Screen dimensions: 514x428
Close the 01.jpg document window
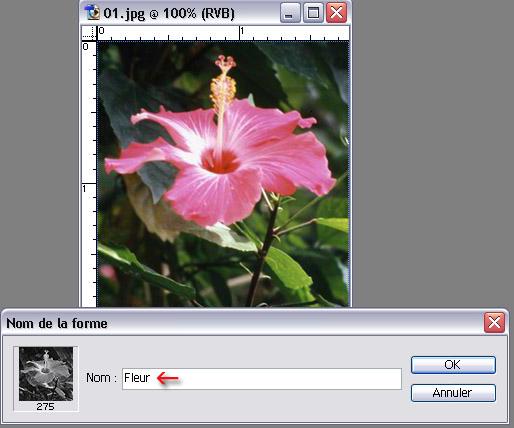336,13
